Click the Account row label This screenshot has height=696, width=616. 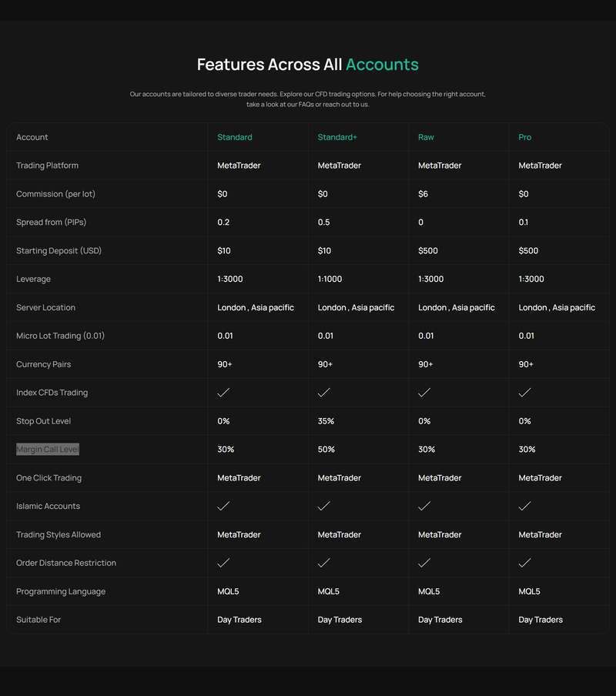tap(32, 137)
